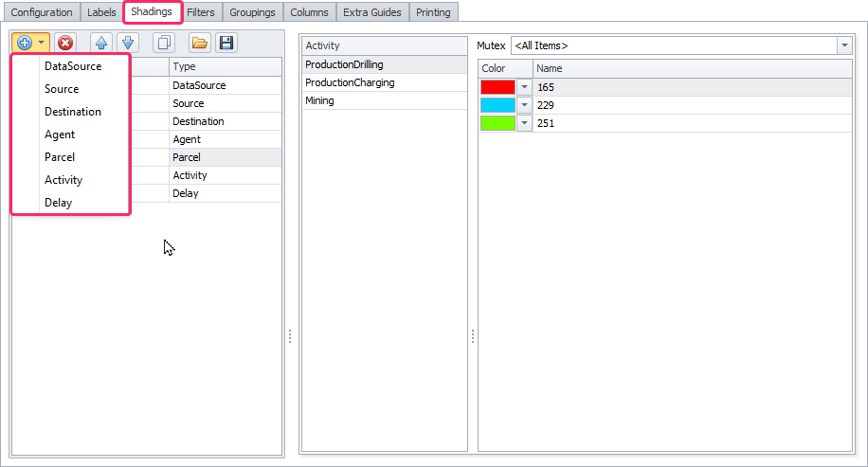Select ProductionCharging in the Activity list
This screenshot has height=467, width=868.
coord(350,82)
